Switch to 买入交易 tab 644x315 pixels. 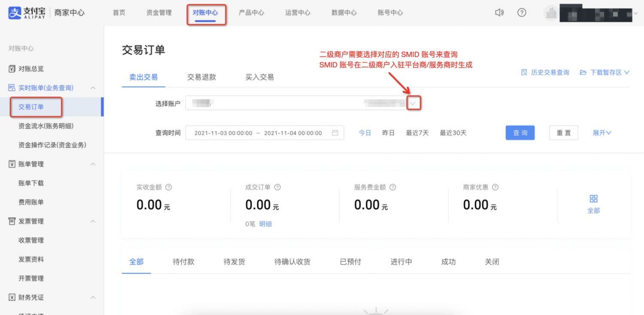(x=260, y=77)
